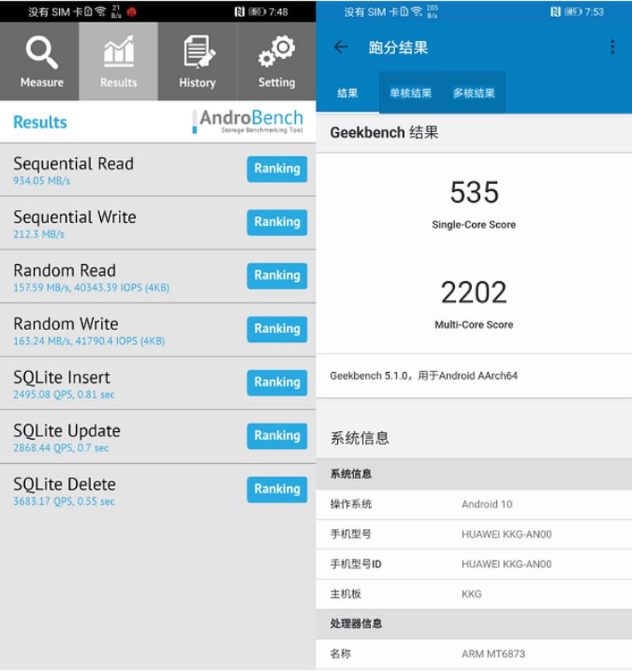Tap the battery icon in left status bar

point(257,12)
